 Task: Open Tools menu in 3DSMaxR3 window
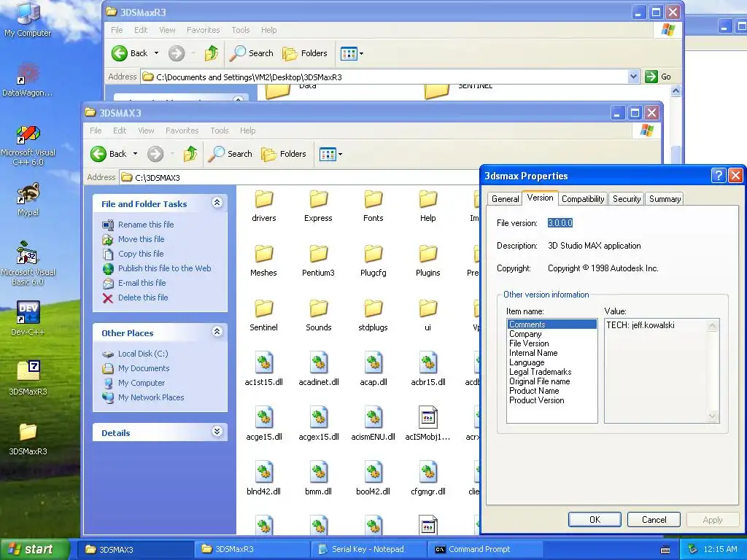241,30
